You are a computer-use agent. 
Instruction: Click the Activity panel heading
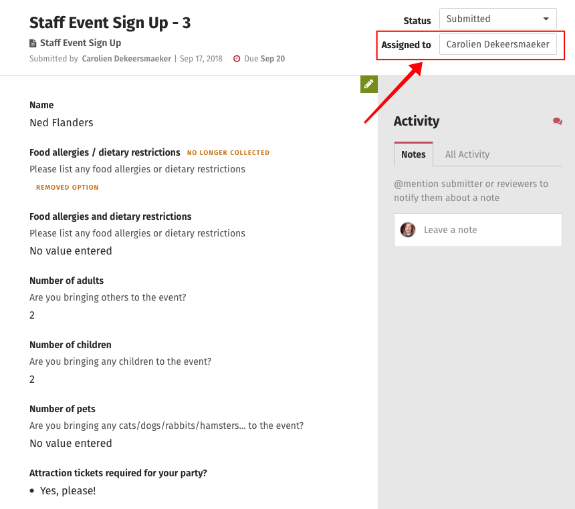coord(417,121)
